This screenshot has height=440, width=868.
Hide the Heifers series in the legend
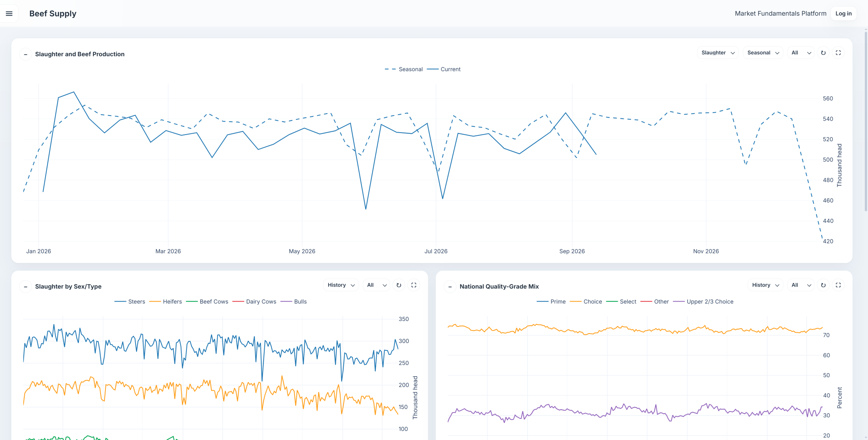(x=165, y=301)
